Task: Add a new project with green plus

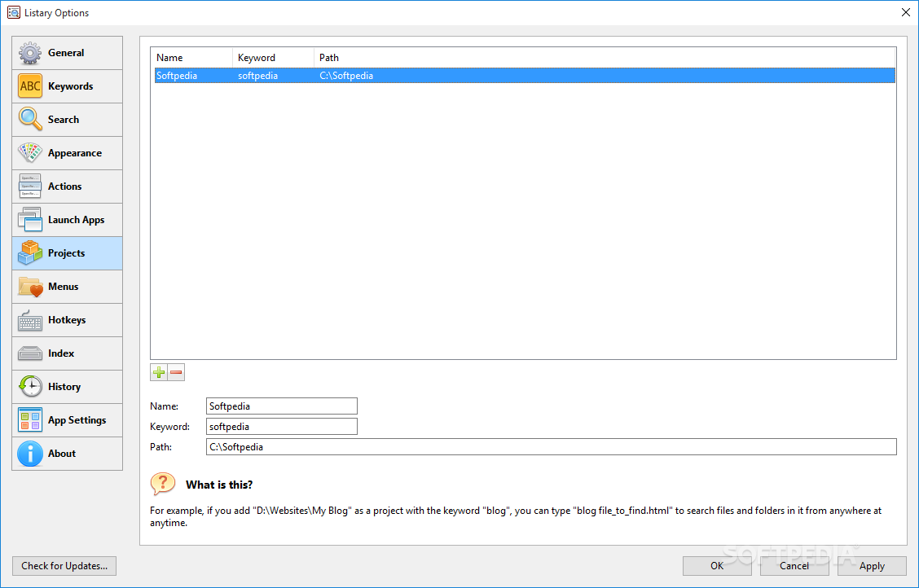Action: tap(159, 372)
